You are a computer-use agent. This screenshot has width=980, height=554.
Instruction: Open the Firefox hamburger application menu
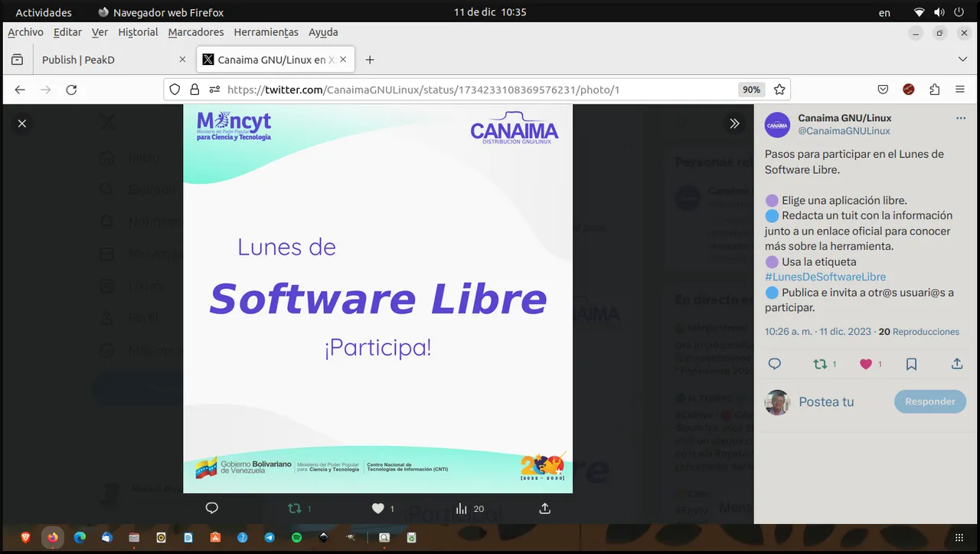pos(960,90)
